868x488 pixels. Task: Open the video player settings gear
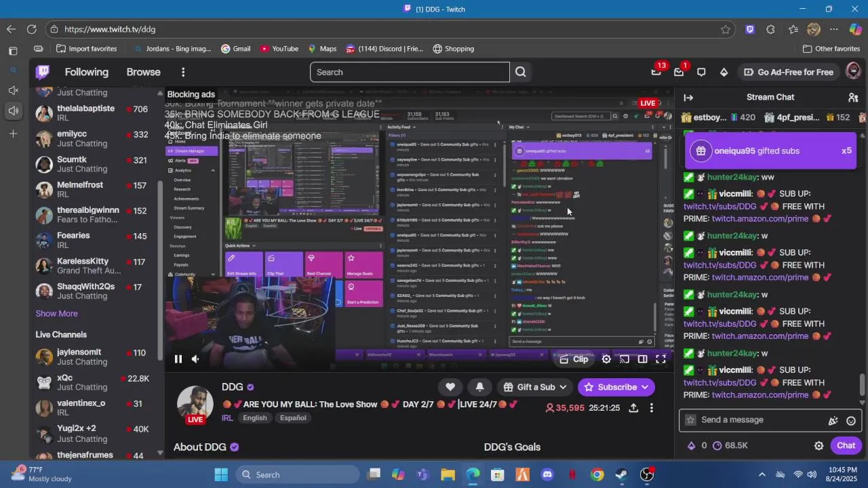606,359
